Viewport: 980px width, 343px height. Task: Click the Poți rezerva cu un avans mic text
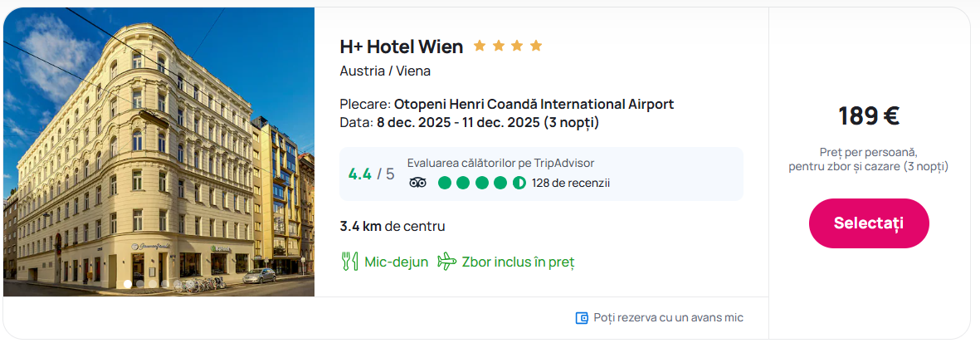point(668,318)
